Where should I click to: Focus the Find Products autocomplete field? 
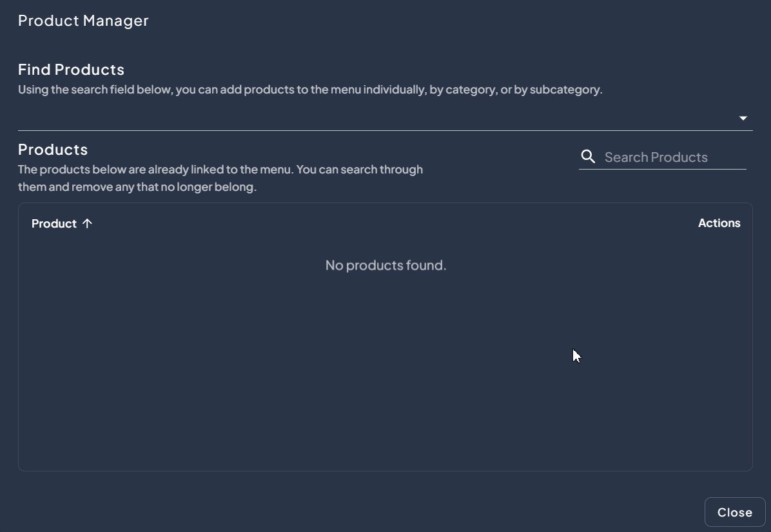tap(374, 118)
